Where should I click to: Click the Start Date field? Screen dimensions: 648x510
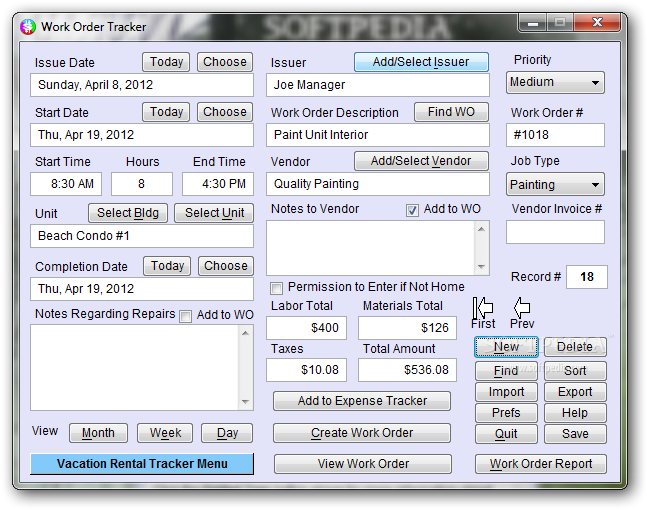142,135
